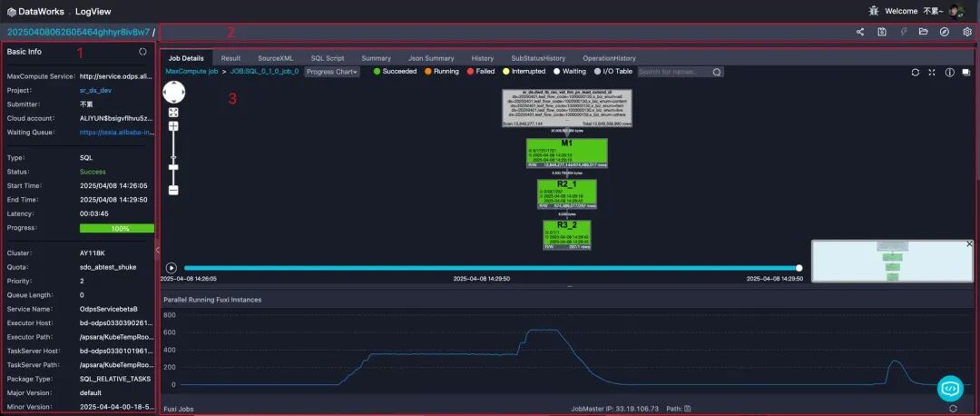980x416 pixels.
Task: Open the Progress Chart dropdown
Action: pos(332,72)
